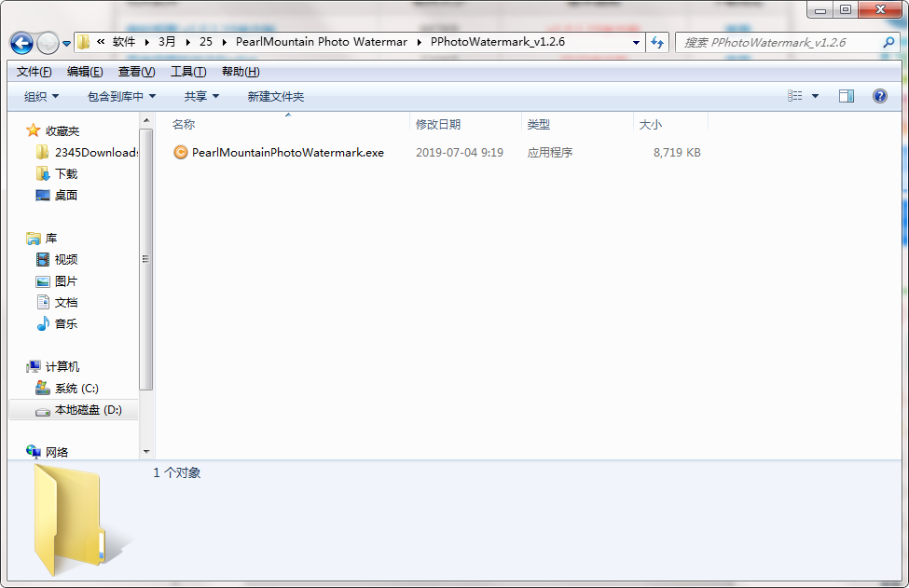909x588 pixels.
Task: Select the 软件 breadcrumb segment
Action: pyautogui.click(x=124, y=42)
